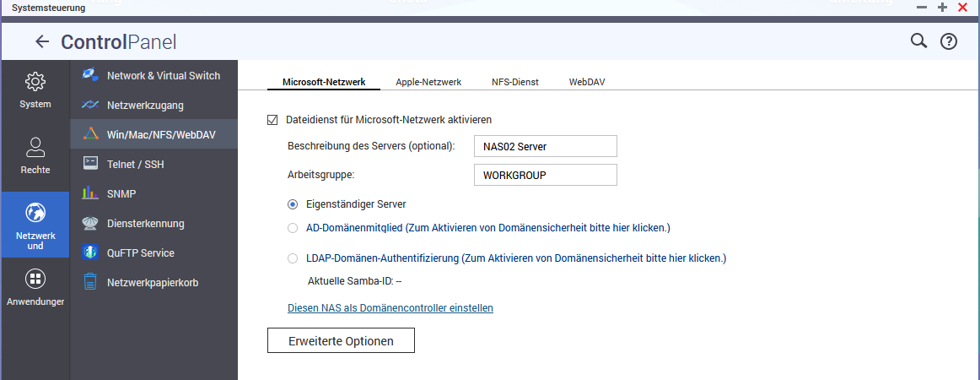Viewport: 980px width, 380px height.
Task: Click the SNMP chart icon
Action: pos(90,193)
